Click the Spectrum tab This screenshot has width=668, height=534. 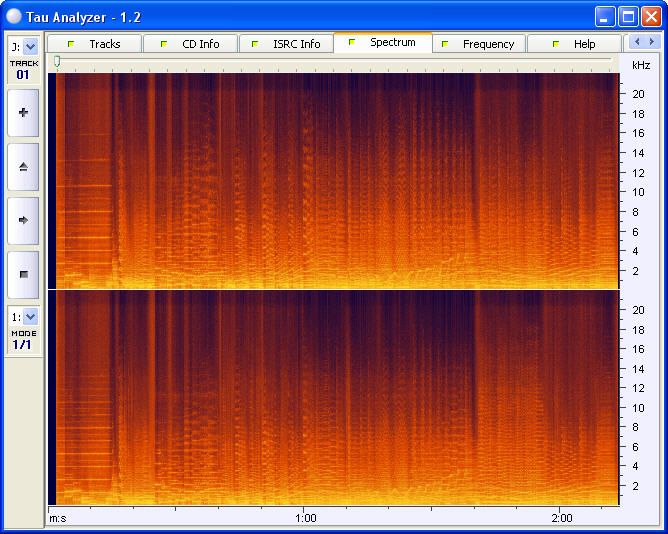point(383,43)
